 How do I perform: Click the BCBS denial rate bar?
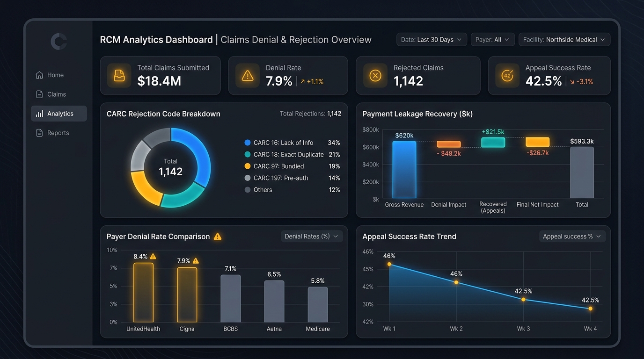click(x=231, y=298)
